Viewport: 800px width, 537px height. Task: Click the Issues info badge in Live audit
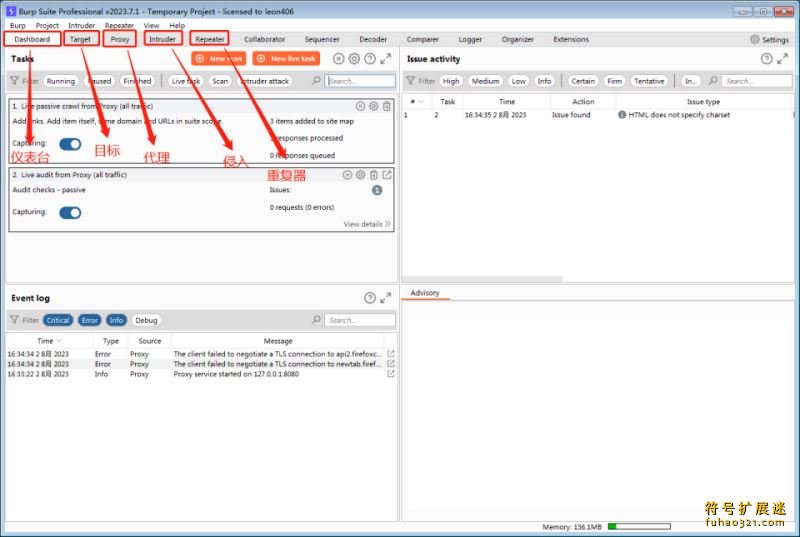pos(377,190)
